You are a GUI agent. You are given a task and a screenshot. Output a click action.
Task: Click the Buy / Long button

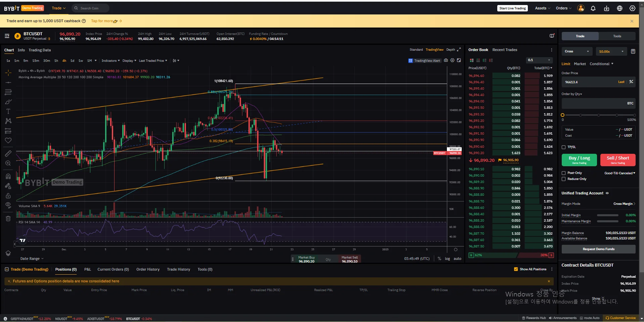click(x=579, y=160)
